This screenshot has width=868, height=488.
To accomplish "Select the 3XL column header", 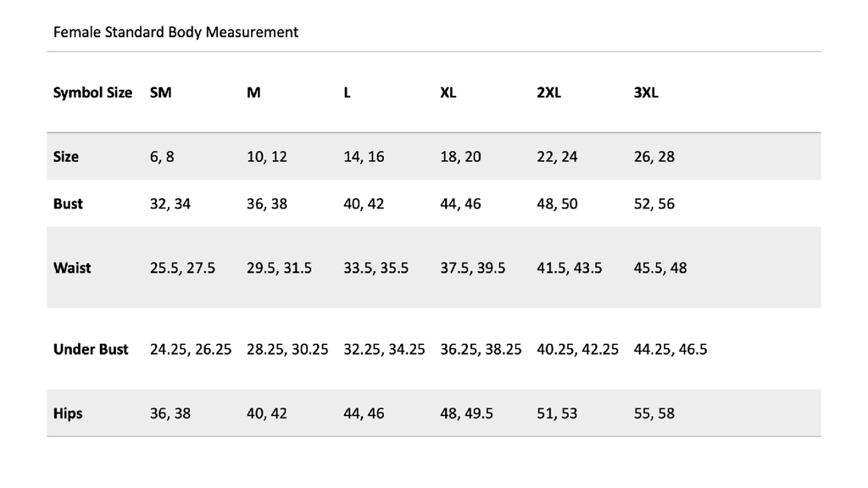I will [645, 92].
